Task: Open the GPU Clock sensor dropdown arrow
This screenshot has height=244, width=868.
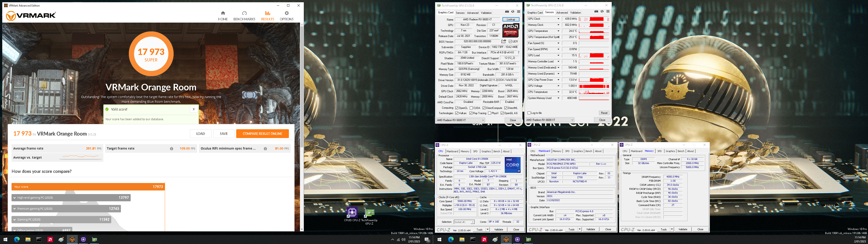Action: 558,19
